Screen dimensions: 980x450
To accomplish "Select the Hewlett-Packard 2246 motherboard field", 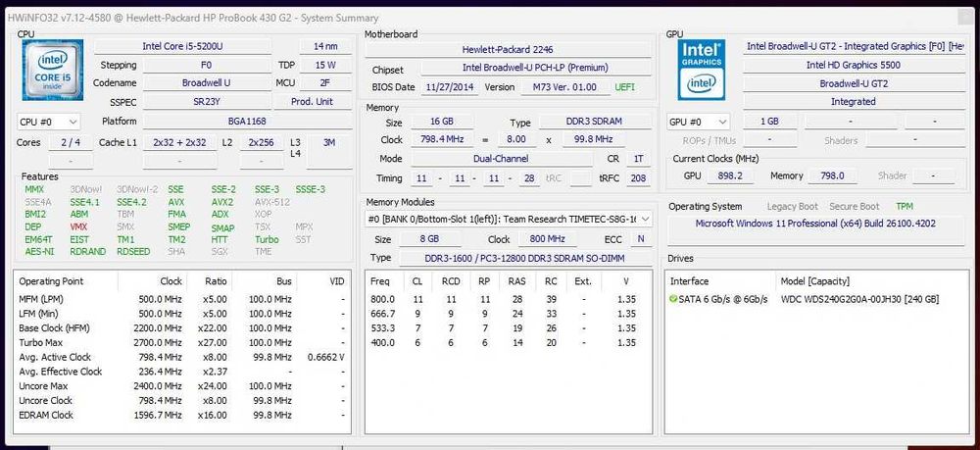I will (x=508, y=49).
